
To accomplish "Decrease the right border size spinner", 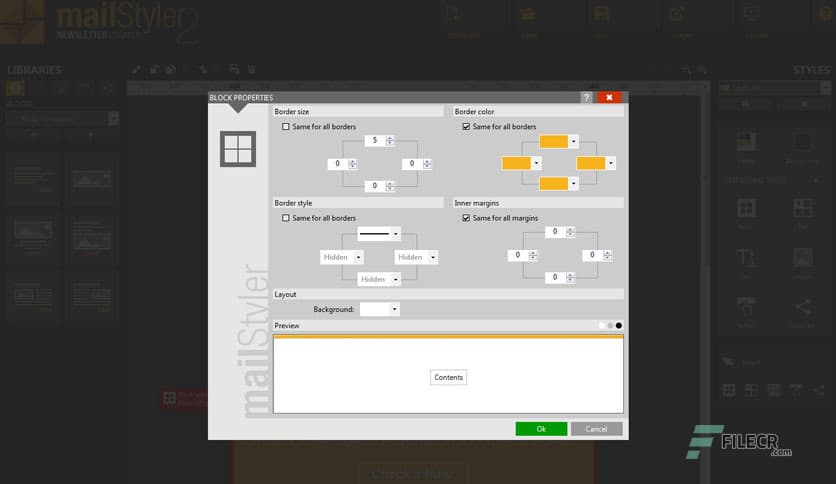I will pyautogui.click(x=427, y=166).
